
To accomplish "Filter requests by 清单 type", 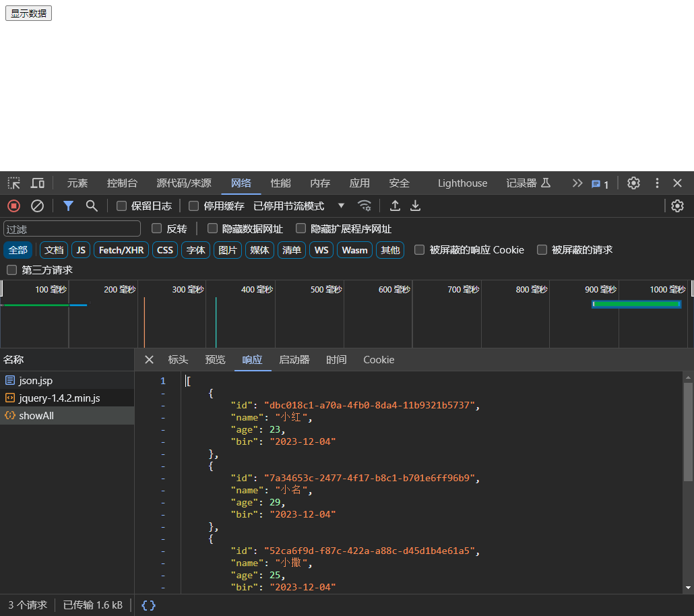I will click(292, 250).
